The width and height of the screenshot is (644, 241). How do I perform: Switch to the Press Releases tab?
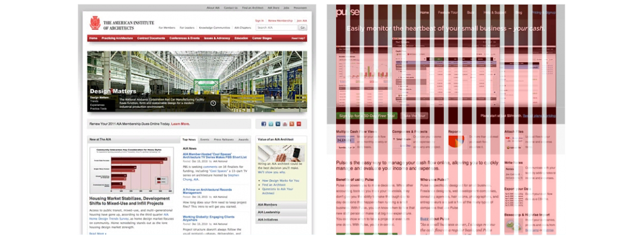(x=224, y=140)
